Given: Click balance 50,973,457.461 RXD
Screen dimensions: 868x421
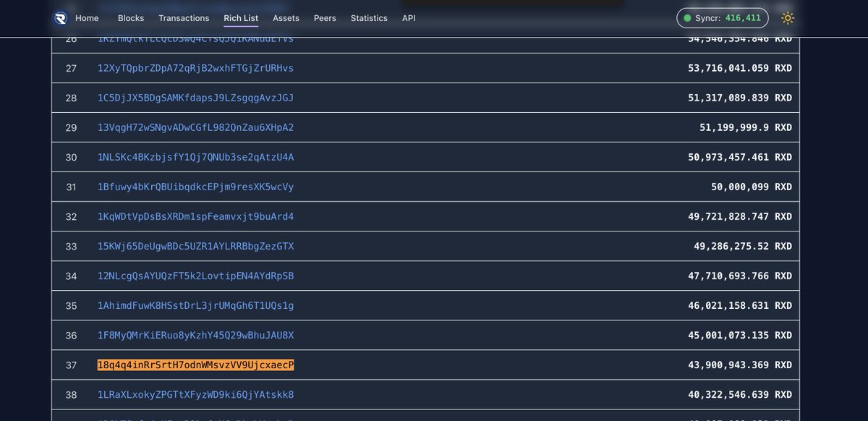Looking at the screenshot, I should click(x=740, y=157).
